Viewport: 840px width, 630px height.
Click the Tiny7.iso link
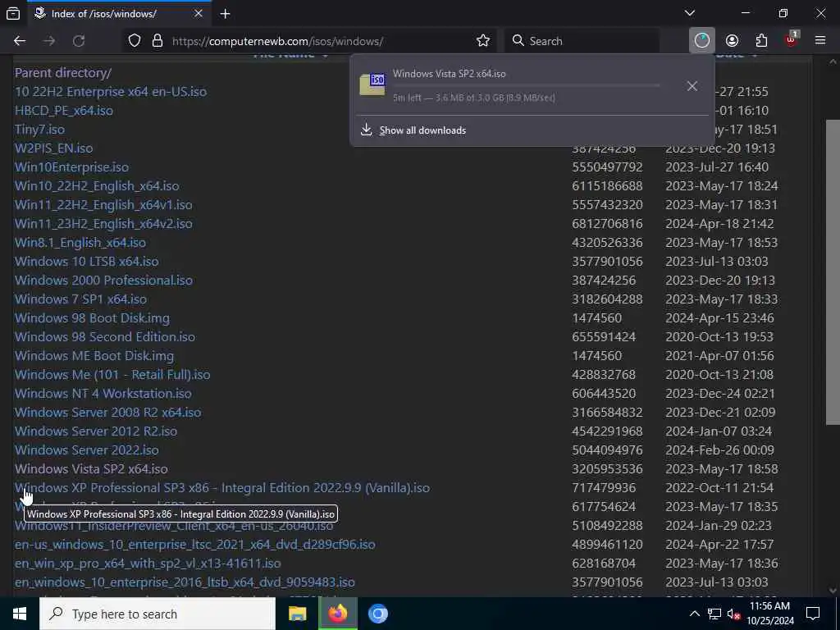pyautogui.click(x=39, y=129)
